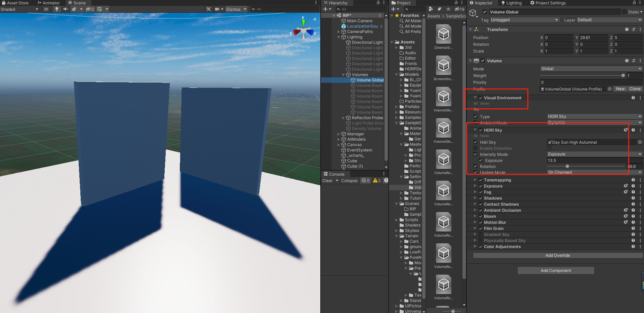
Task: Click the search-by-type icon in Project toolbar
Action: (x=431, y=9)
